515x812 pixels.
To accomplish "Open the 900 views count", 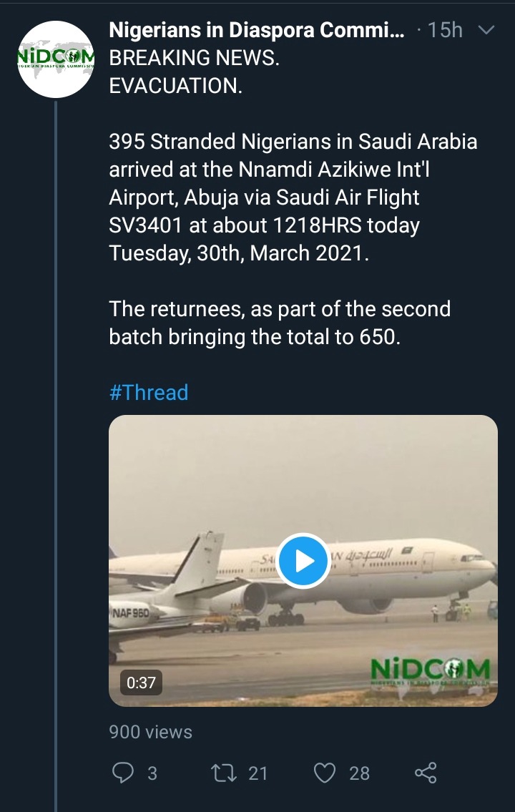I will pos(151,732).
